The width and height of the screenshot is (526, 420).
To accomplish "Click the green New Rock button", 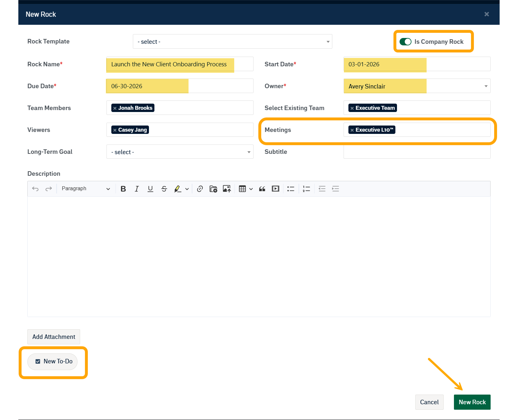I will click(472, 402).
